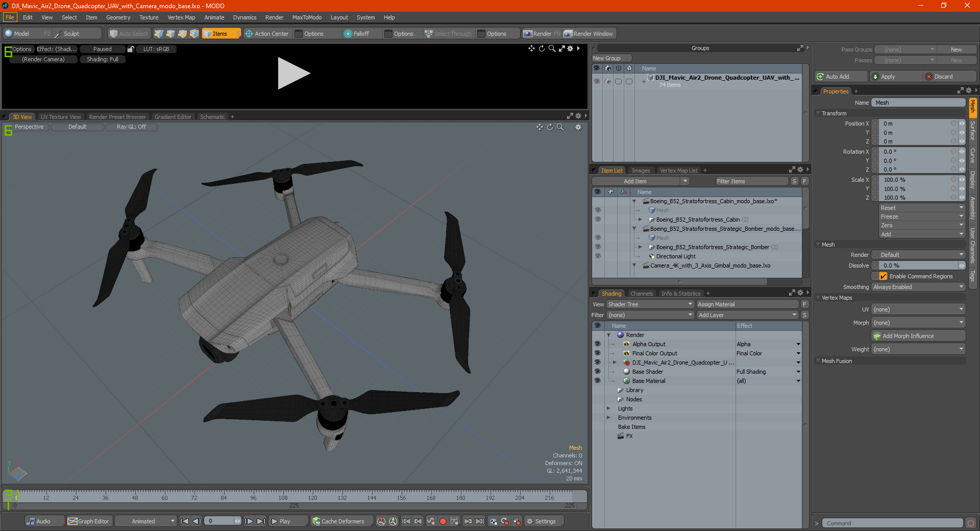
Task: Step to next frame
Action: coord(249,521)
